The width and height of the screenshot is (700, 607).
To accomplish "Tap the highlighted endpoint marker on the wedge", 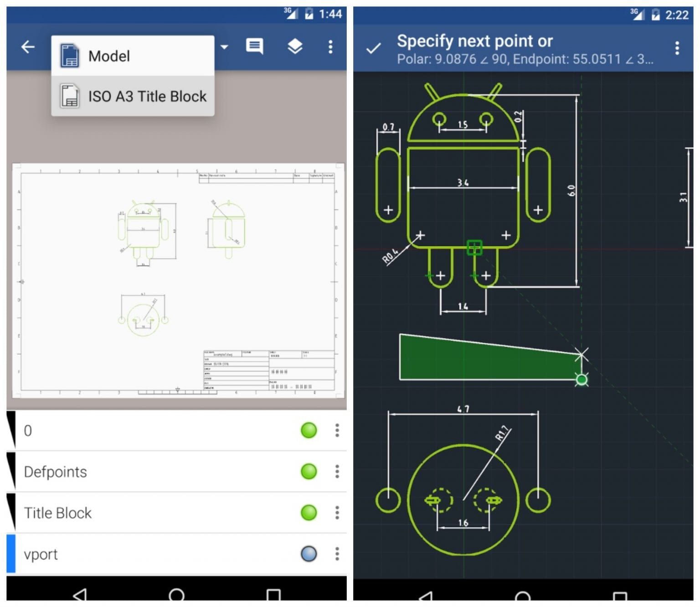I will click(582, 379).
